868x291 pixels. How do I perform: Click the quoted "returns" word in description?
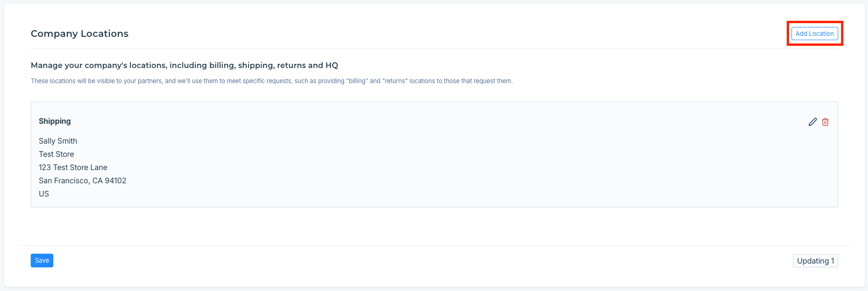click(394, 81)
